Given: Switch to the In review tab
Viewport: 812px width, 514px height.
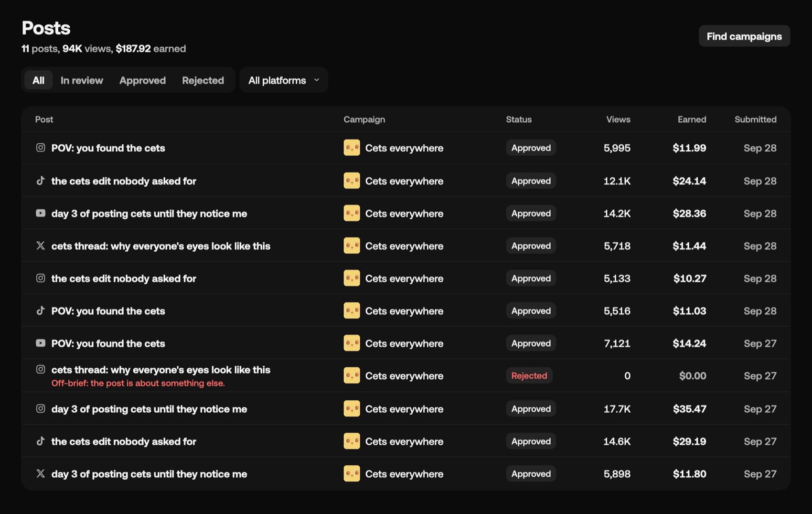Looking at the screenshot, I should tap(82, 80).
